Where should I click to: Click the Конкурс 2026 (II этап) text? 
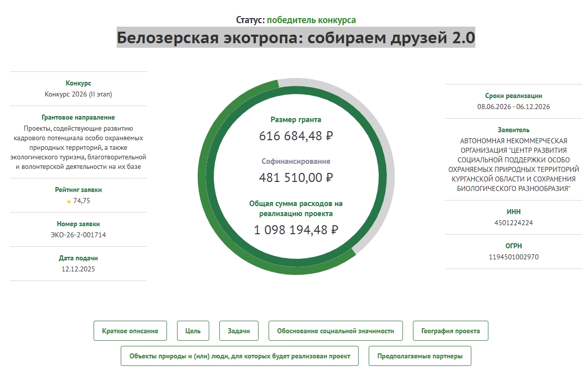point(78,94)
